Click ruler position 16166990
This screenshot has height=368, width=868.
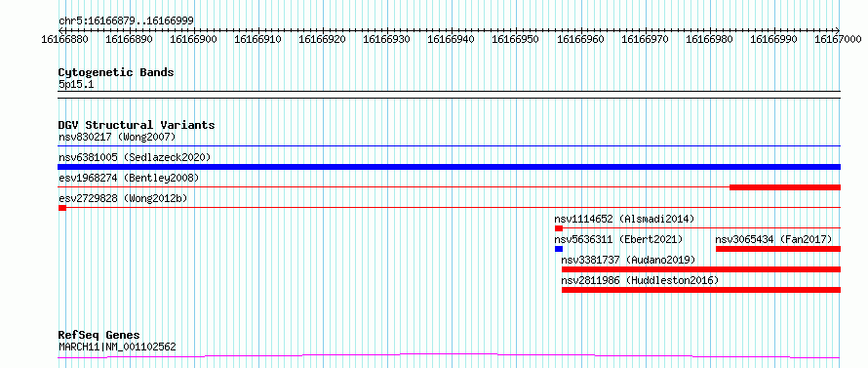774,39
